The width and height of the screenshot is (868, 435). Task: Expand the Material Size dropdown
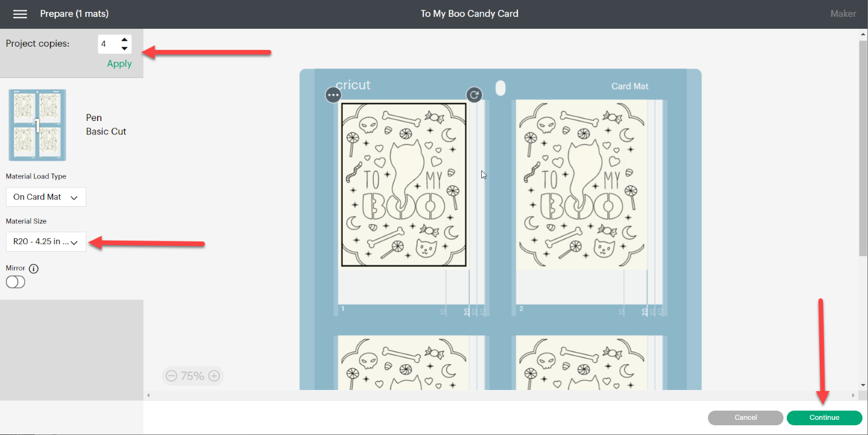pos(46,242)
